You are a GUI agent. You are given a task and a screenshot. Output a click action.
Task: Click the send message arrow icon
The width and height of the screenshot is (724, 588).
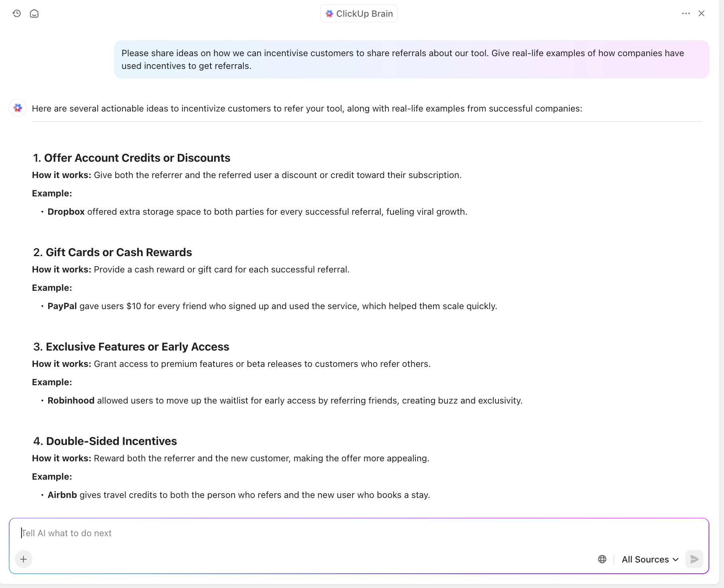click(694, 559)
